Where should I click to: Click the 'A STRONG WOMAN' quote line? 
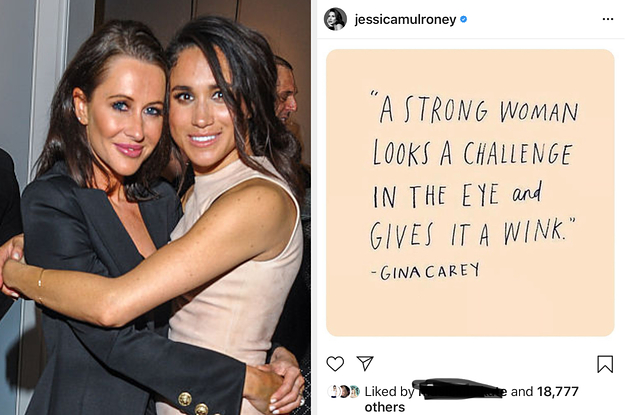pyautogui.click(x=474, y=108)
